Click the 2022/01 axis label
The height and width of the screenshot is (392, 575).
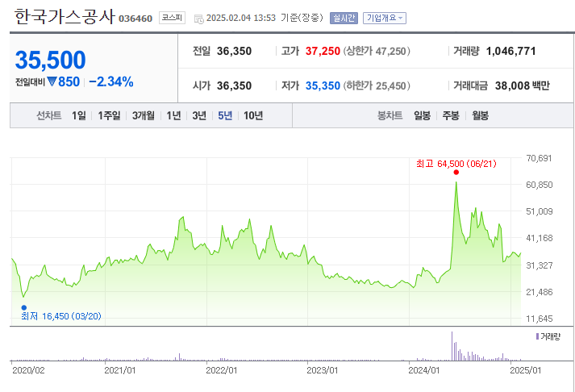[222, 370]
